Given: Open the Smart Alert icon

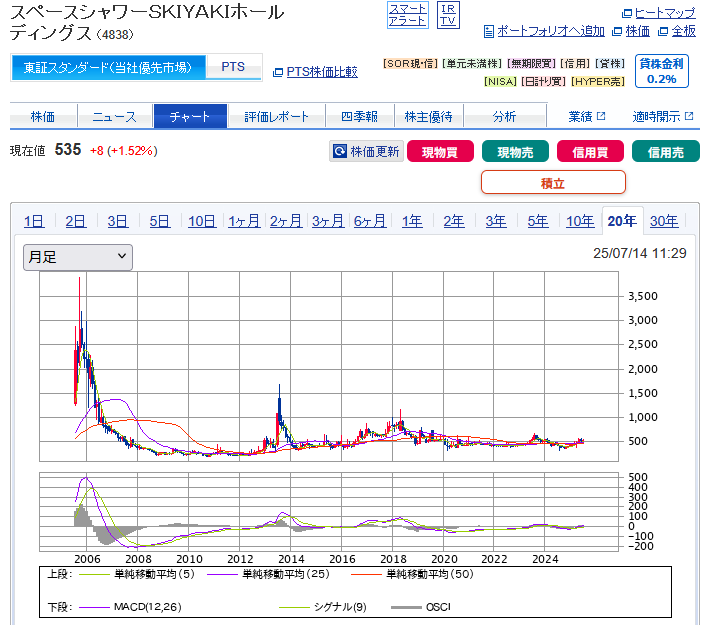Looking at the screenshot, I should (x=408, y=15).
